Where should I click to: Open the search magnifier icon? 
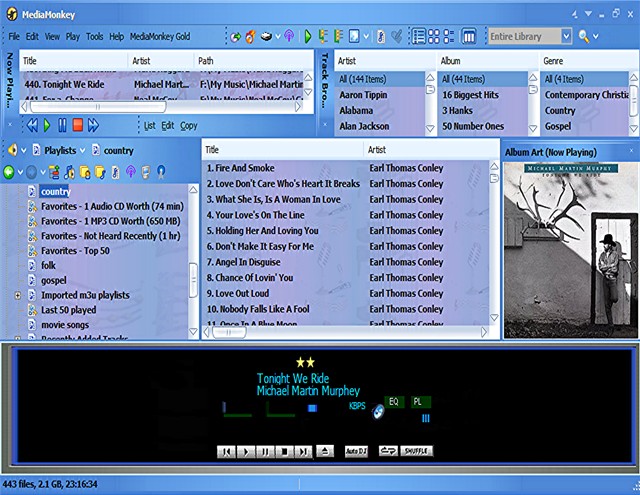click(x=583, y=36)
